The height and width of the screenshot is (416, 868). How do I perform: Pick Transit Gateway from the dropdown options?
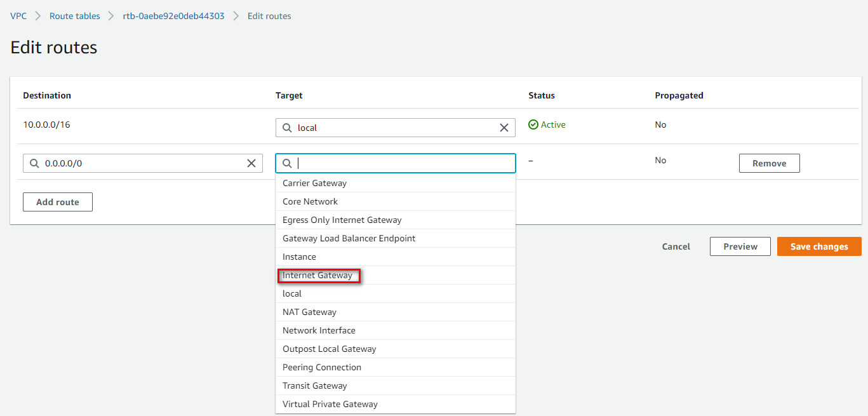pyautogui.click(x=314, y=385)
